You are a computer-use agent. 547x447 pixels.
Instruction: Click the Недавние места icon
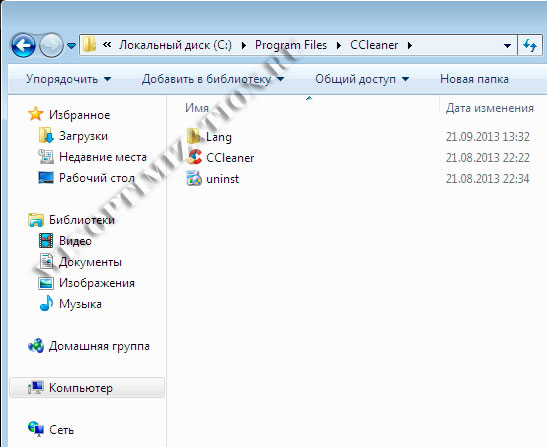coord(46,157)
